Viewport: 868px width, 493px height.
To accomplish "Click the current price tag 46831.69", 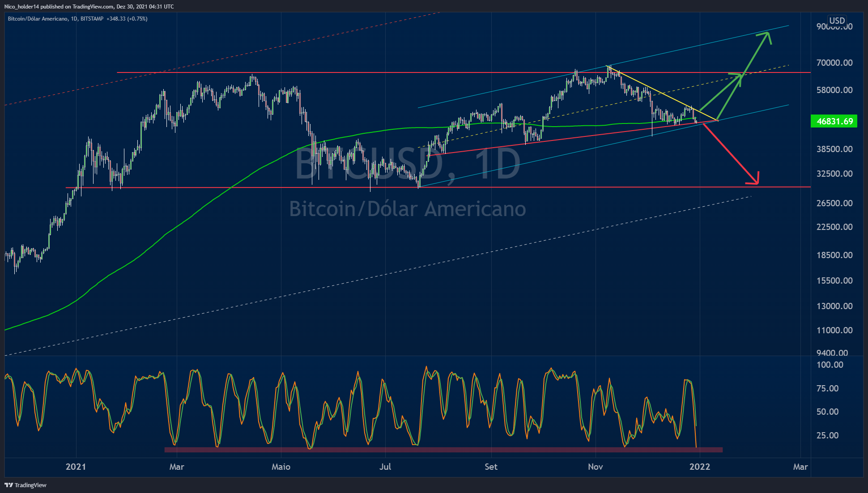I will [x=834, y=121].
